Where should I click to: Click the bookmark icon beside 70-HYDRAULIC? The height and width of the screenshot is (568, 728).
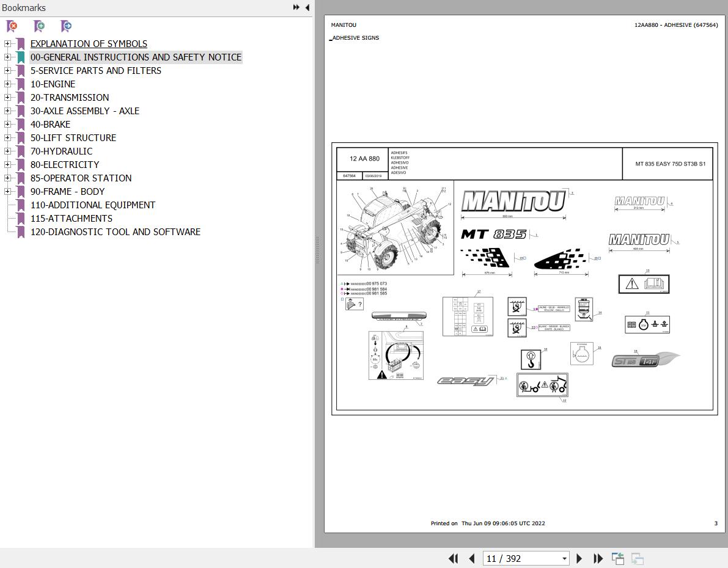(x=20, y=151)
